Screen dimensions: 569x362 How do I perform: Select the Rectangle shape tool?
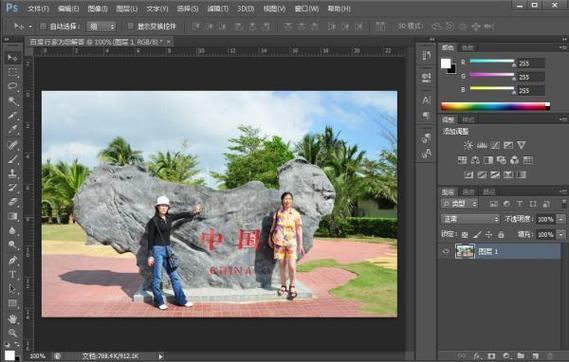[x=13, y=303]
